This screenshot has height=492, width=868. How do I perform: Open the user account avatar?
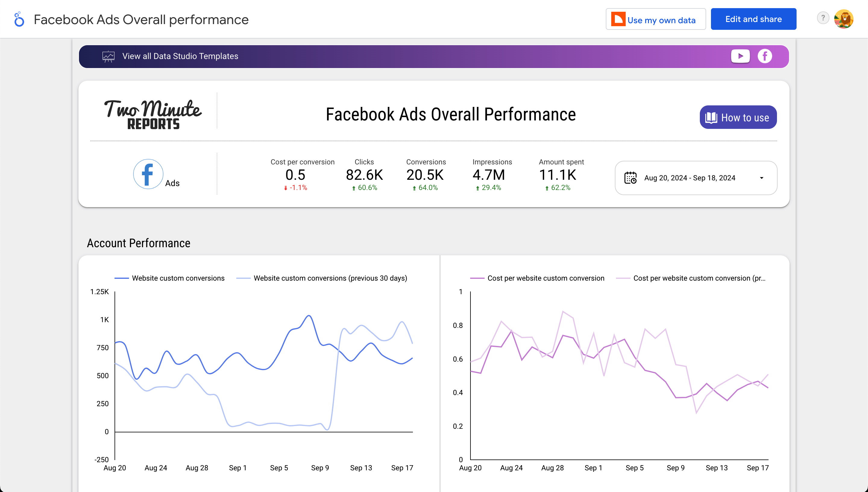point(843,19)
